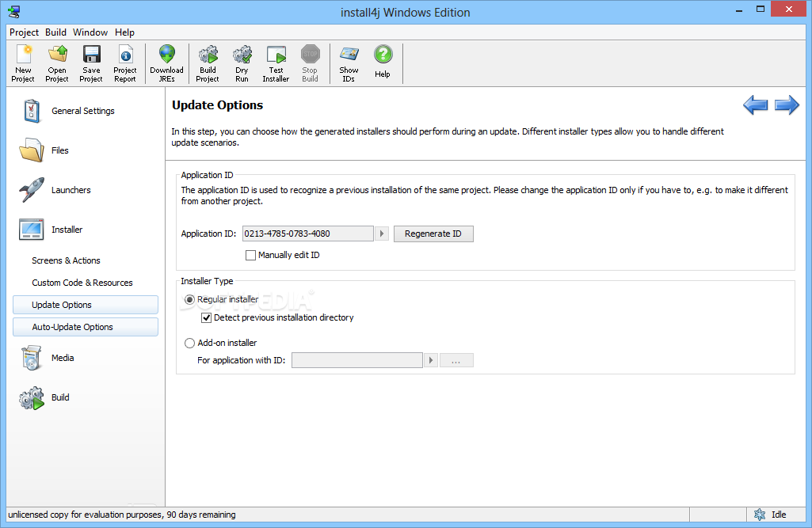
Task: Click the Open Project toolbar icon
Action: coord(57,63)
